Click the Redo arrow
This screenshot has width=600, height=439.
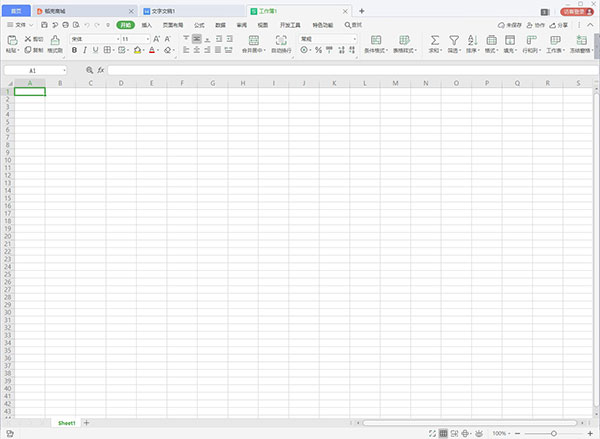(x=97, y=25)
